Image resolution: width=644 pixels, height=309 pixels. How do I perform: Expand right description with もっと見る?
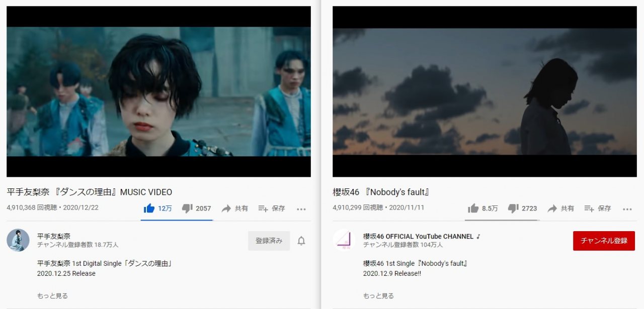(378, 296)
